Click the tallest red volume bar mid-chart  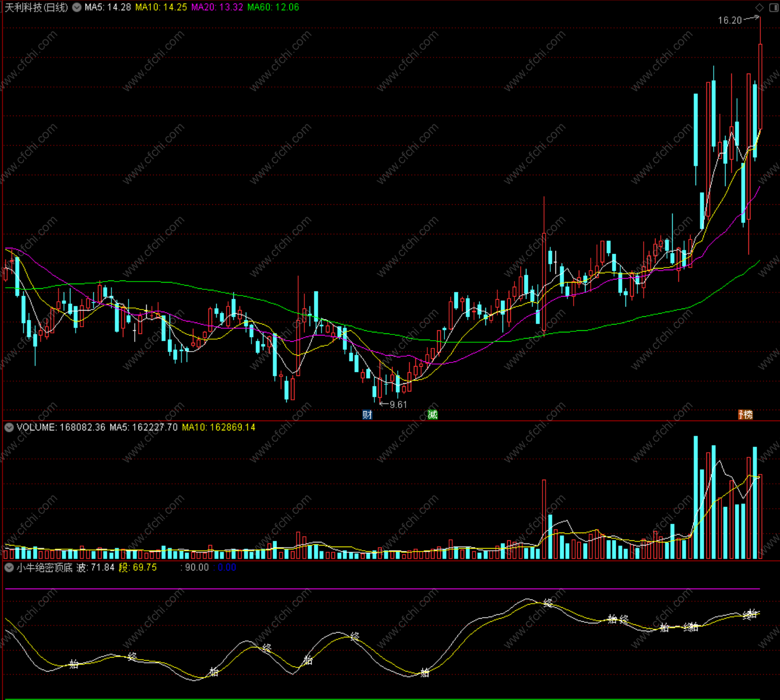tap(544, 519)
